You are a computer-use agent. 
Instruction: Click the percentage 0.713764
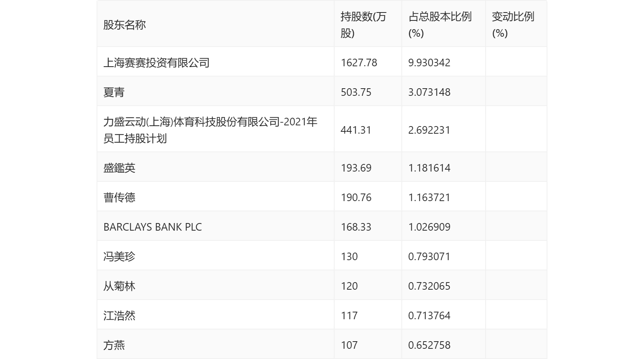(429, 315)
